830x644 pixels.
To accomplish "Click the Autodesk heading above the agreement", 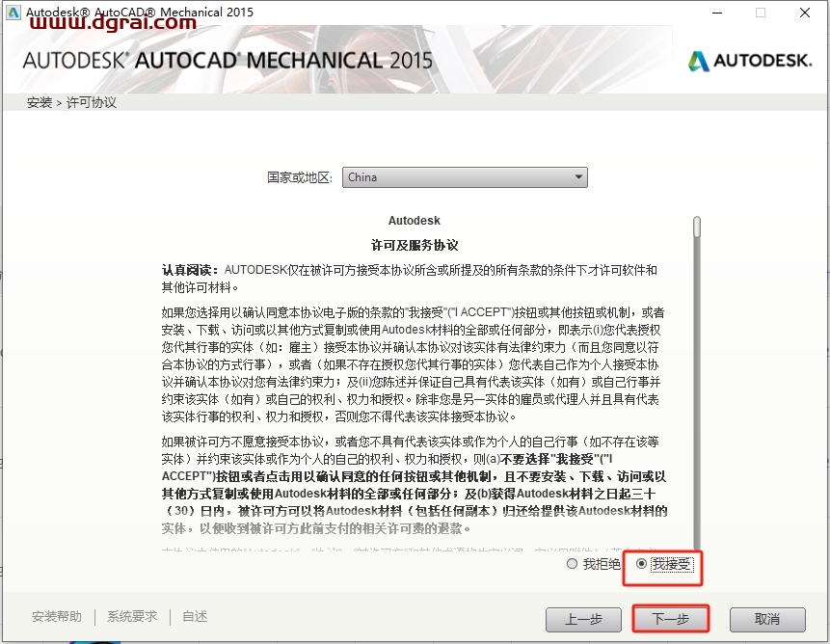I will coord(415,220).
